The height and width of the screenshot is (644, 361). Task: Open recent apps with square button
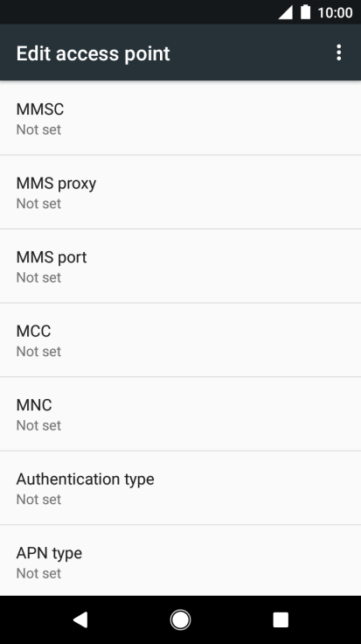(x=281, y=619)
